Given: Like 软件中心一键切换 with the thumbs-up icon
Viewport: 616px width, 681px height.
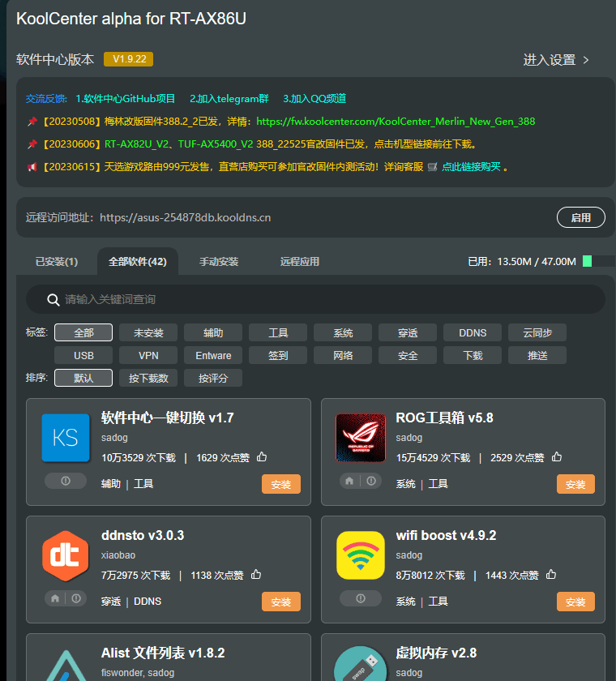Looking at the screenshot, I should coord(261,457).
